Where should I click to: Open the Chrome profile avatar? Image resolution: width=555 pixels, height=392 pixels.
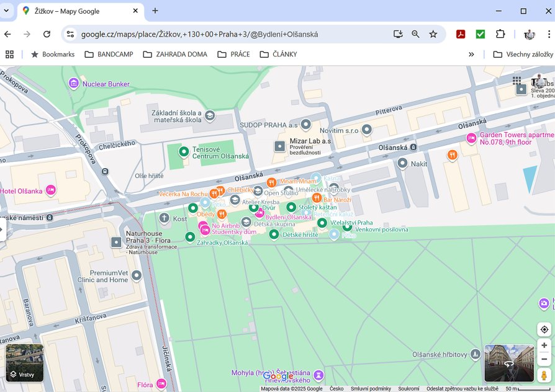pyautogui.click(x=529, y=34)
